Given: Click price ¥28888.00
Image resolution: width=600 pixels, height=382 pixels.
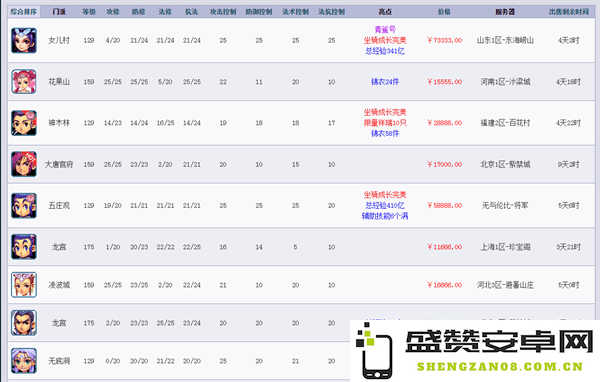Looking at the screenshot, I should tap(444, 123).
